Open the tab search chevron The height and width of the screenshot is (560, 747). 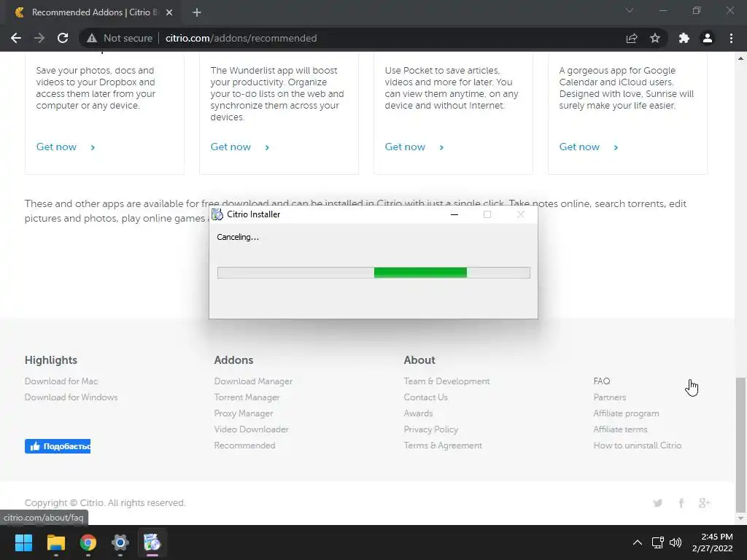point(630,10)
